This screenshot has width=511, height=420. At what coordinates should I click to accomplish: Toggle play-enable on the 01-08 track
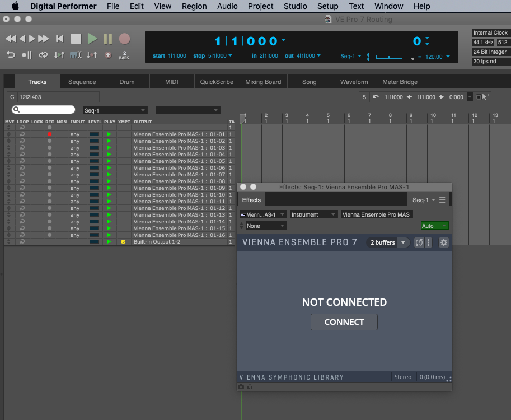pos(109,181)
